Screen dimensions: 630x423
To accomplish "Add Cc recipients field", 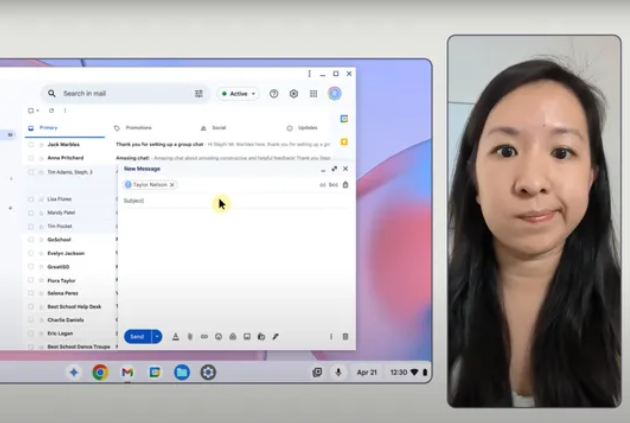I will coord(323,185).
